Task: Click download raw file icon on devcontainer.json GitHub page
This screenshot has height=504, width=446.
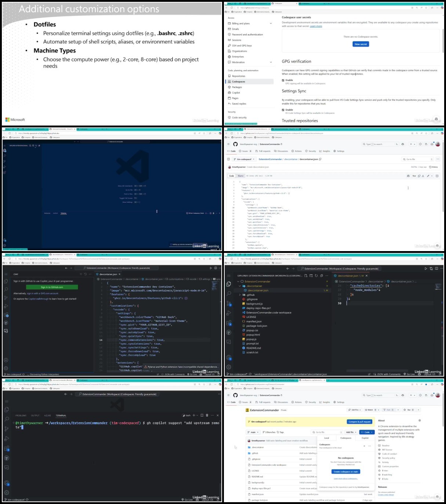Action: (x=423, y=176)
